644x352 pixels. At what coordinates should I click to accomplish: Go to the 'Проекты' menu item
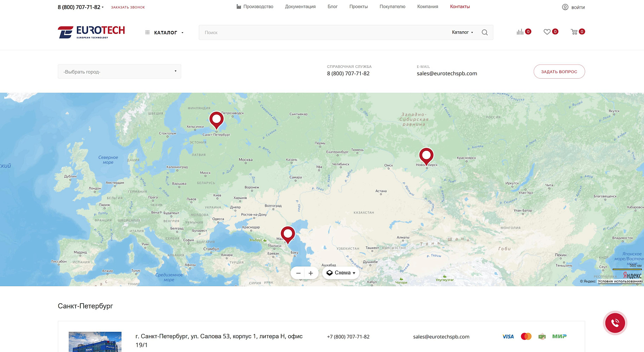click(358, 7)
